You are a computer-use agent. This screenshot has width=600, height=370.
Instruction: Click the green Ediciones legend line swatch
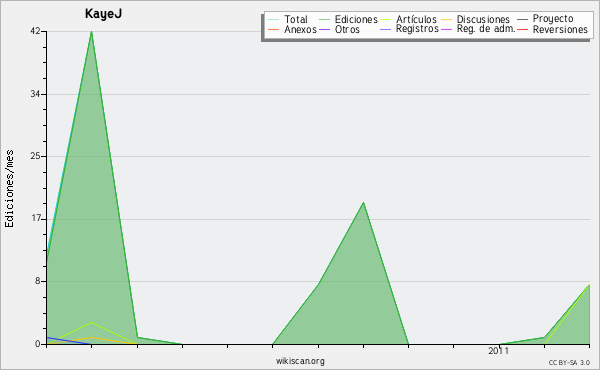tap(324, 20)
